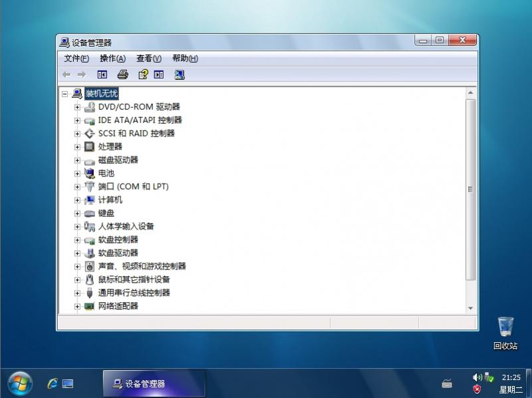Screen dimensions: 532x398
Task: Click the scrollbar up arrow
Action: pos(470,93)
